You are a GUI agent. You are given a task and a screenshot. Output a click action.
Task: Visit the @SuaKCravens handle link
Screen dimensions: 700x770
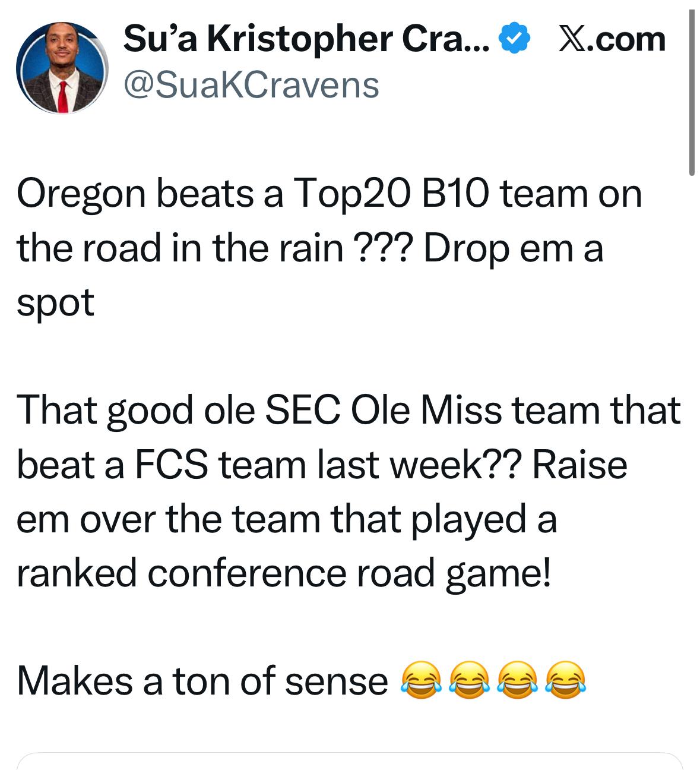click(x=251, y=85)
